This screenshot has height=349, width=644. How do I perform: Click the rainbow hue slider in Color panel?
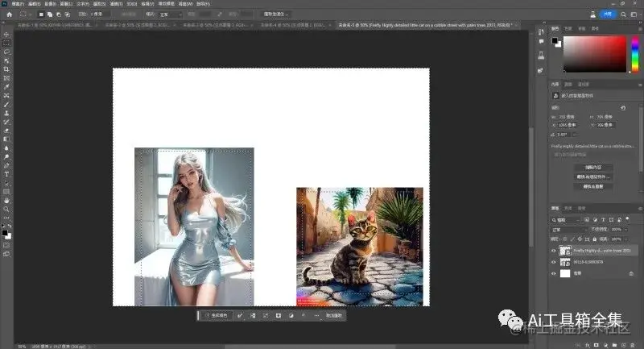pos(635,54)
